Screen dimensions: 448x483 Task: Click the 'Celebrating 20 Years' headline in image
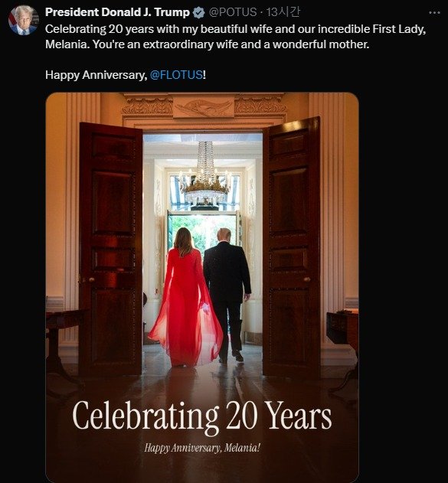coord(202,416)
